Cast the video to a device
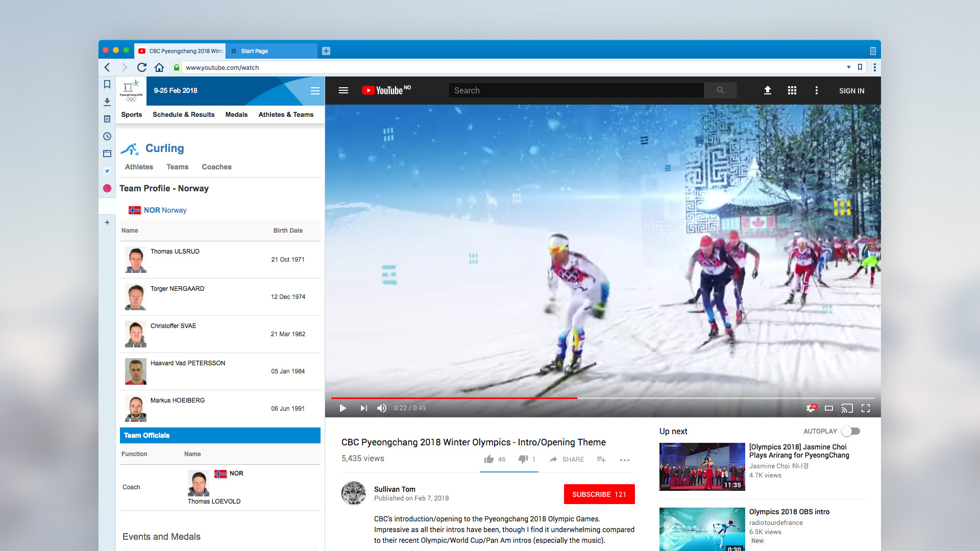The width and height of the screenshot is (980, 551). pyautogui.click(x=847, y=408)
